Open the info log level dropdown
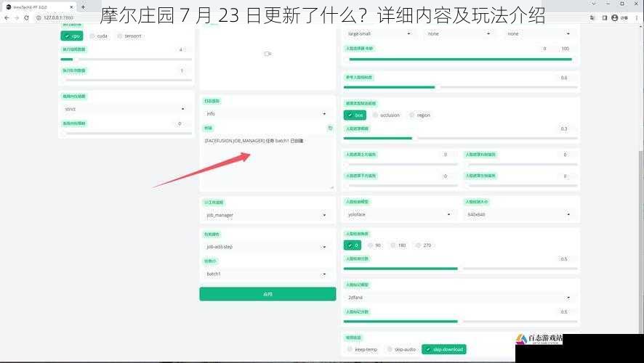Image resolution: width=644 pixels, height=363 pixels. tap(267, 113)
